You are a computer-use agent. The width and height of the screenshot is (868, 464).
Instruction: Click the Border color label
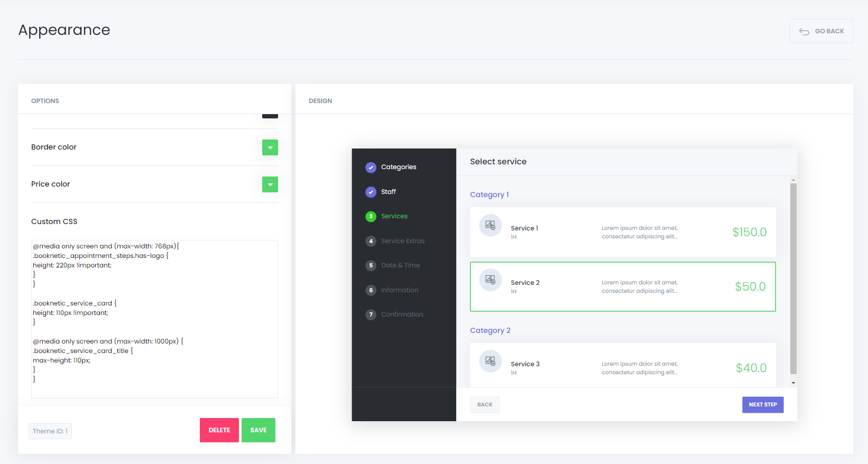54,147
